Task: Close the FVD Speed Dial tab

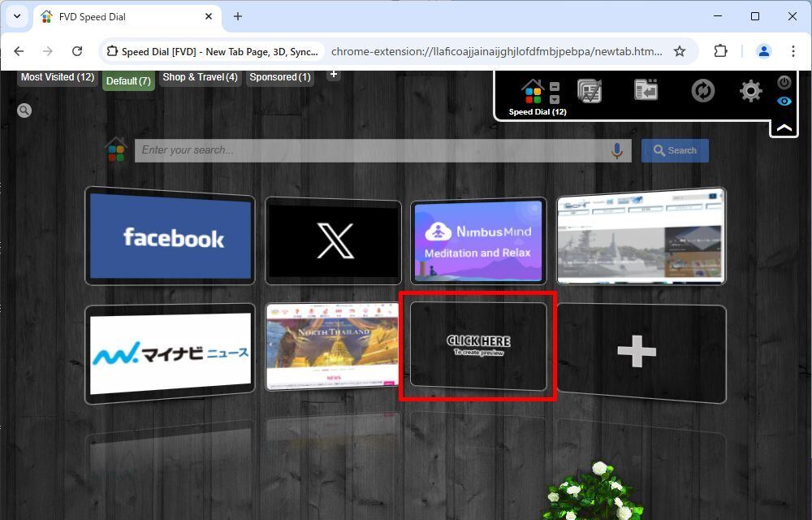Action: [209, 16]
